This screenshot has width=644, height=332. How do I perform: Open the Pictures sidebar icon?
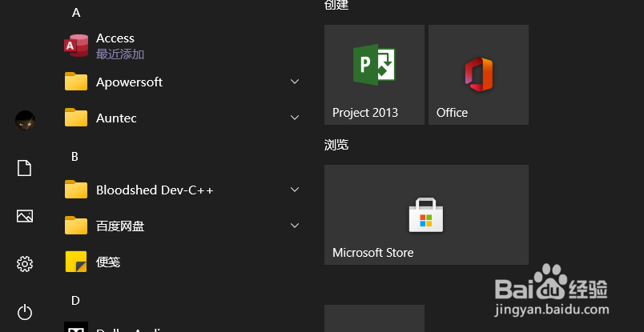pyautogui.click(x=25, y=216)
